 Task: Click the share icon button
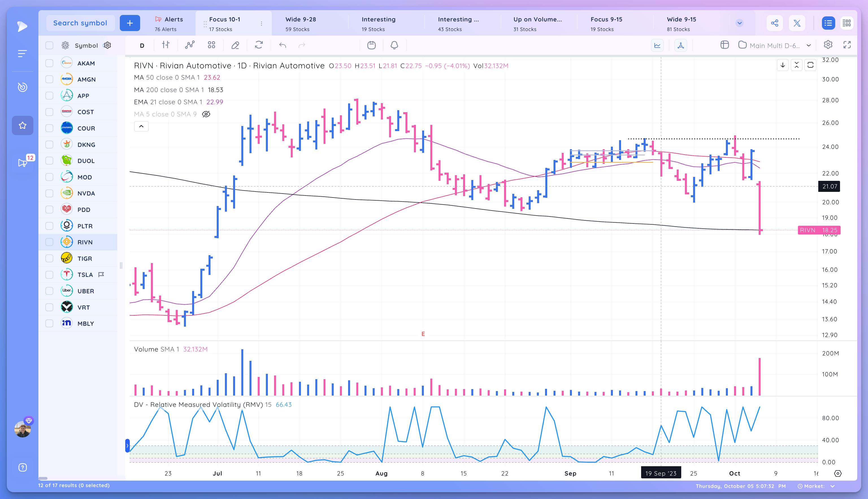(774, 23)
